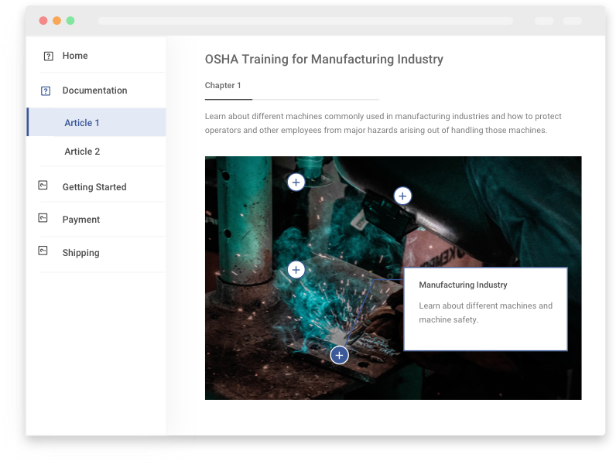Screen dimensions: 616x464
Task: Expand the Getting Started section label
Action: pyautogui.click(x=94, y=187)
